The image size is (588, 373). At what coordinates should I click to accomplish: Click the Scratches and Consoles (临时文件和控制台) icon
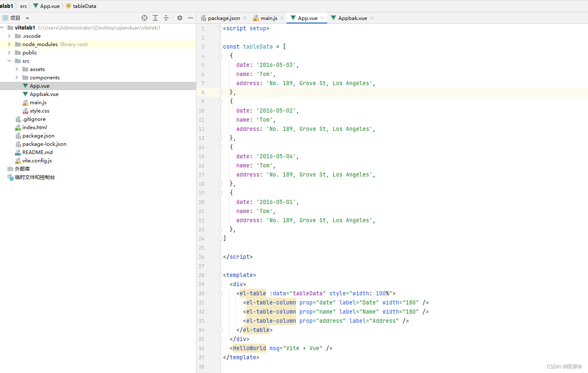[x=10, y=177]
